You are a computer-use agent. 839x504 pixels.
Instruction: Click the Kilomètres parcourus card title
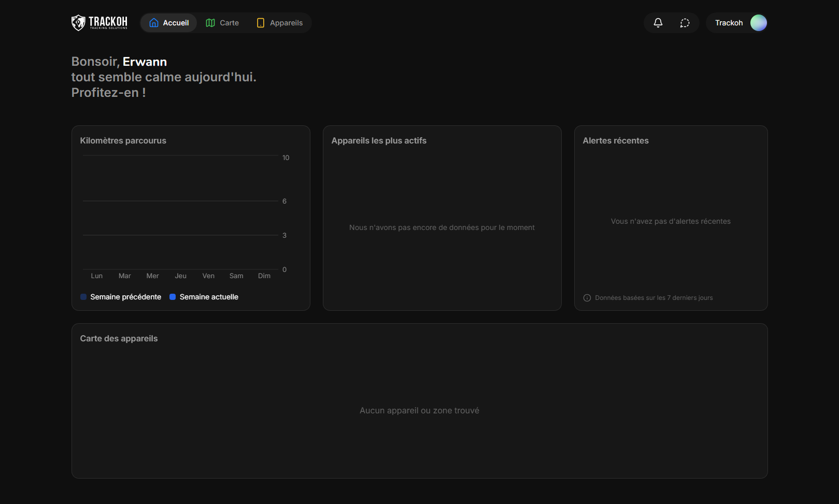pos(123,141)
